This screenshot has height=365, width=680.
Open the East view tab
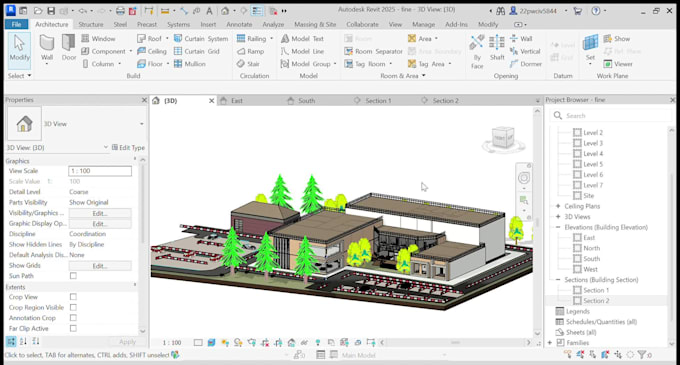pos(237,101)
